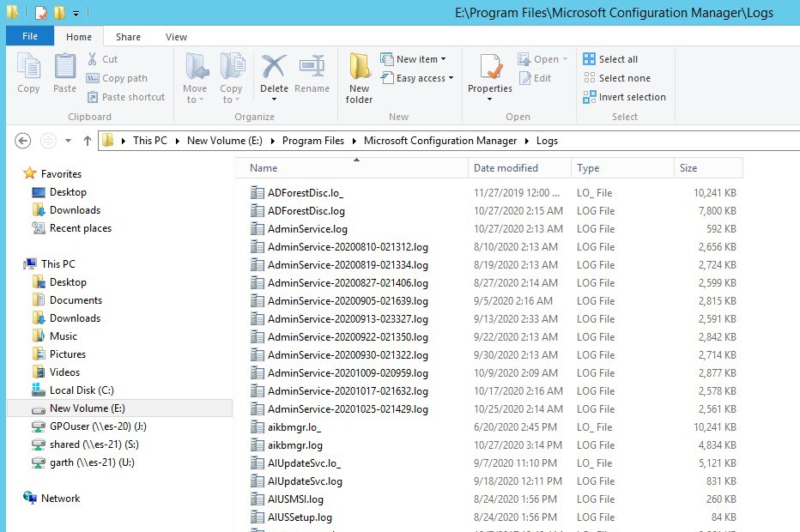Expand the Properties dropdown arrow

[x=490, y=99]
